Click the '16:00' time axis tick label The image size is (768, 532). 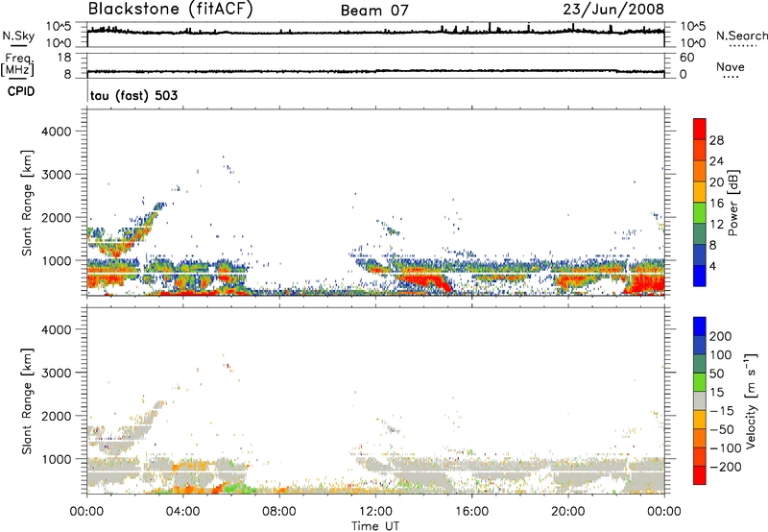[471, 512]
